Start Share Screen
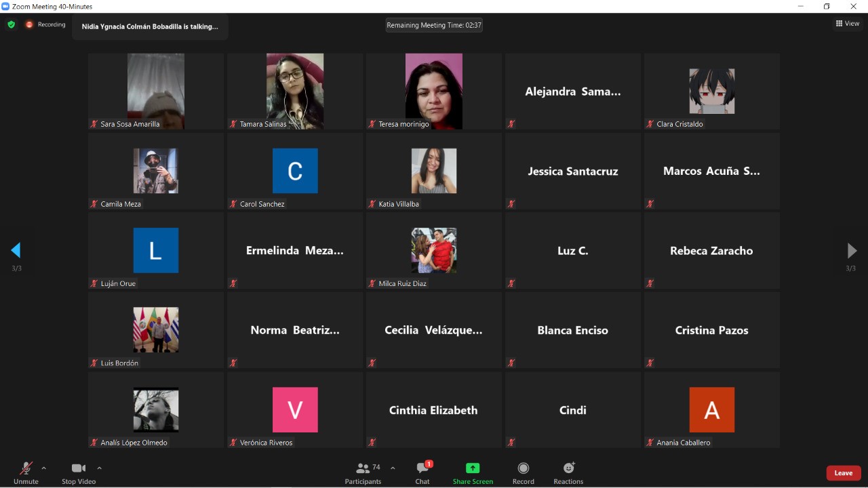This screenshot has height=488, width=868. coord(473,472)
